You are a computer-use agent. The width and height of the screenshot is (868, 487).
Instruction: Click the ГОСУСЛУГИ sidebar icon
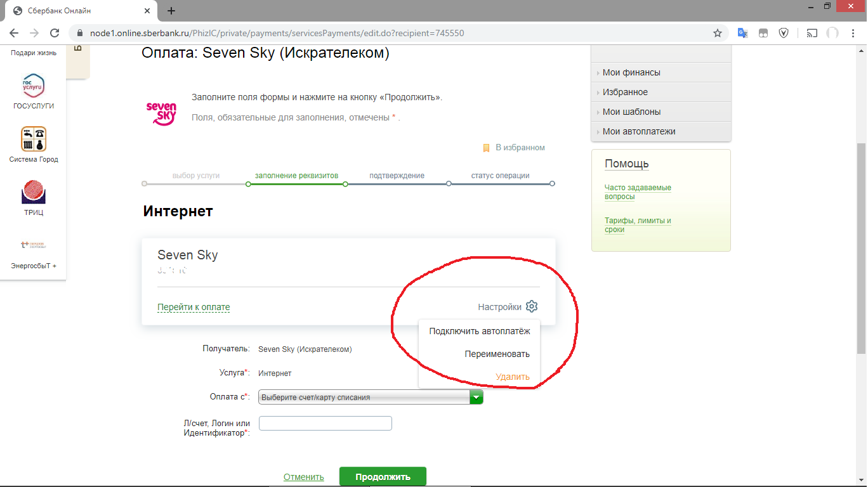coord(34,86)
